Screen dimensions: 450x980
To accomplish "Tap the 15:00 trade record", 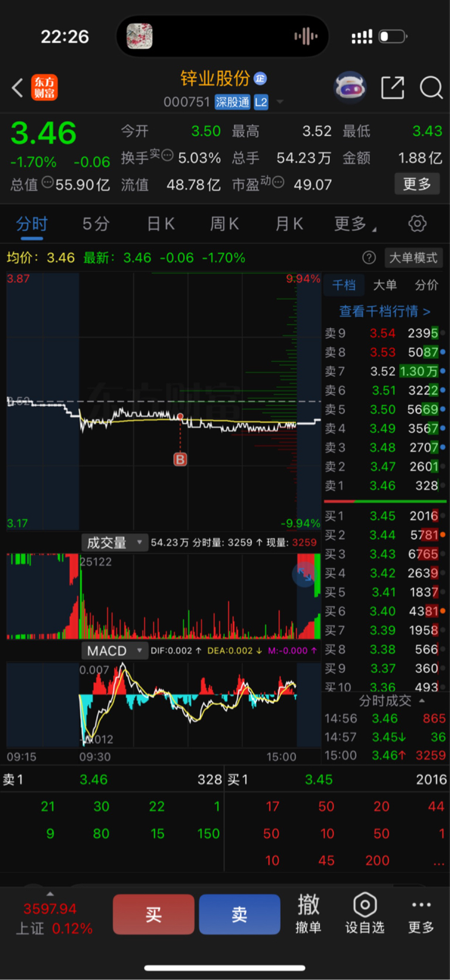I will pyautogui.click(x=385, y=755).
